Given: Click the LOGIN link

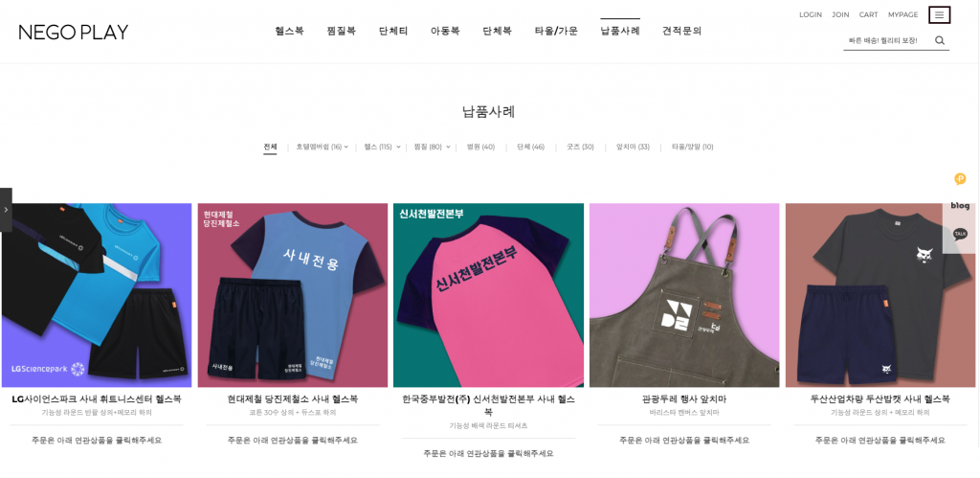Looking at the screenshot, I should click(x=810, y=14).
